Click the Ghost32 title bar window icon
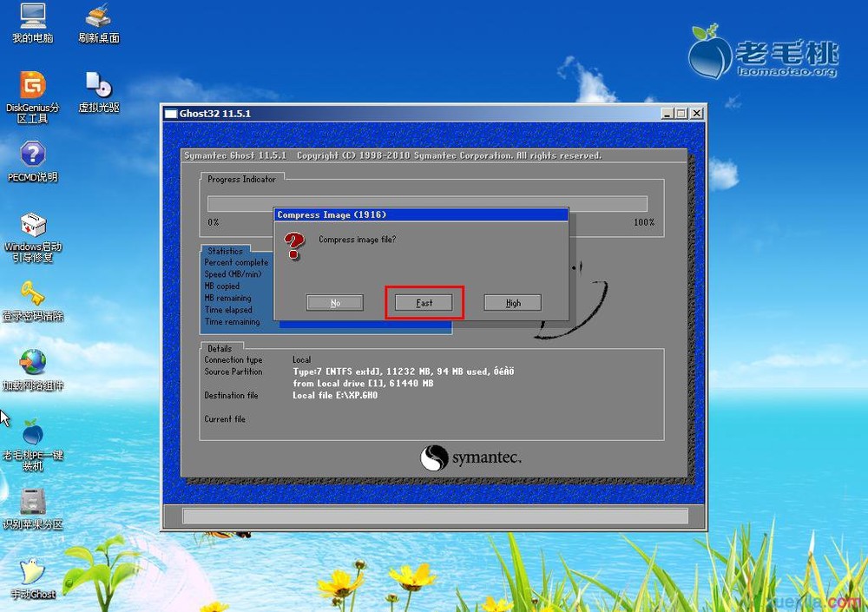Screen dimensions: 868x612 [171, 114]
